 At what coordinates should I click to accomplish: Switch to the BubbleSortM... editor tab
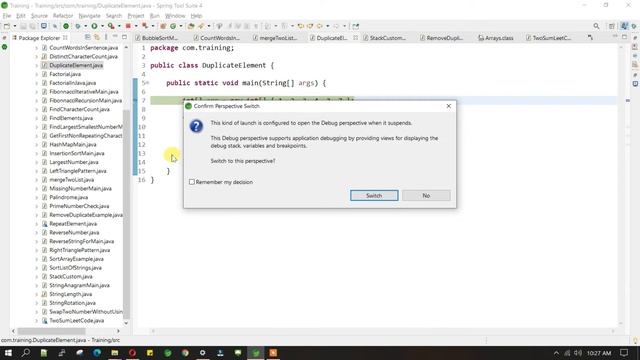tap(157, 38)
